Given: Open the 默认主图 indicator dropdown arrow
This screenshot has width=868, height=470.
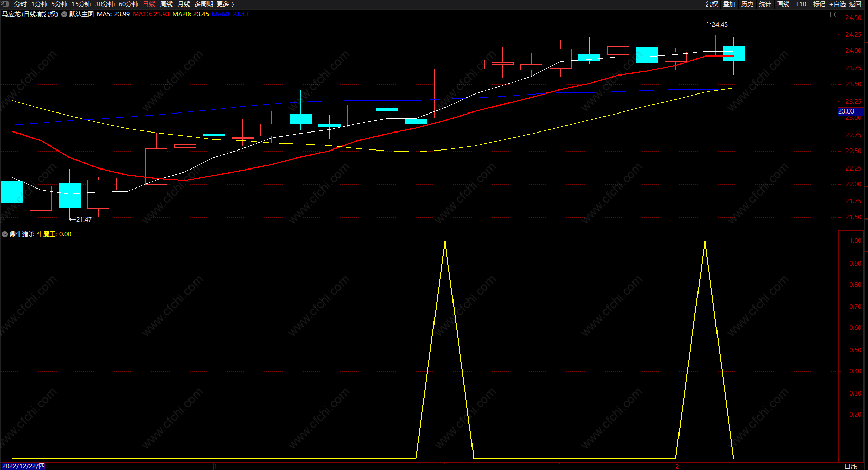Looking at the screenshot, I should [x=64, y=14].
